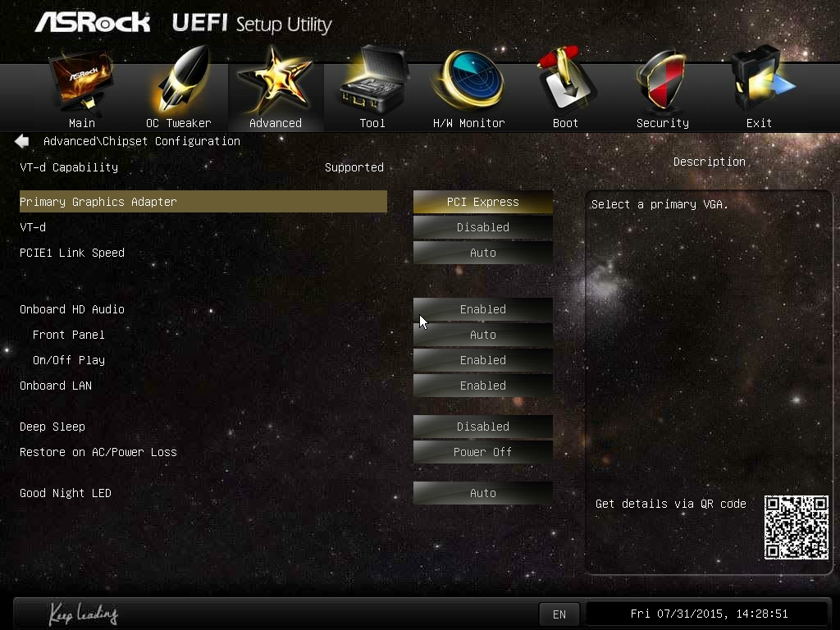The width and height of the screenshot is (840, 630).
Task: Go back using the white arrow icon
Action: pos(22,141)
